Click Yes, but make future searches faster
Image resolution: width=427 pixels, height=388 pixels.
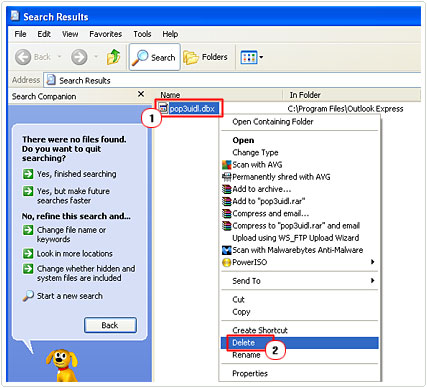tap(73, 196)
